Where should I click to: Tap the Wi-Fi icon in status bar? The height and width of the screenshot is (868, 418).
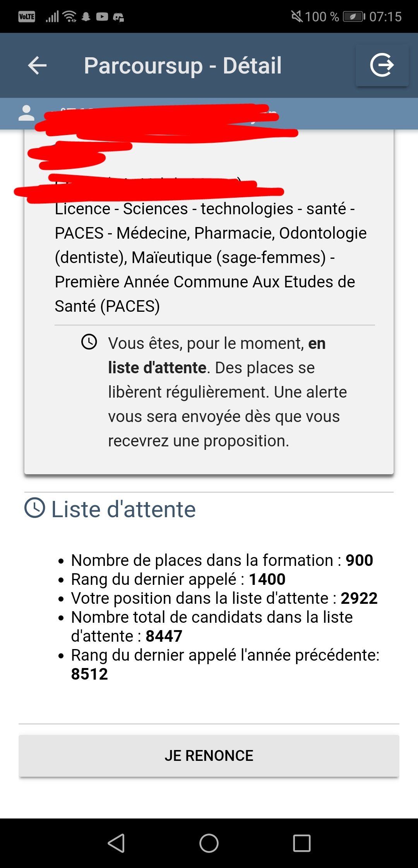70,17
